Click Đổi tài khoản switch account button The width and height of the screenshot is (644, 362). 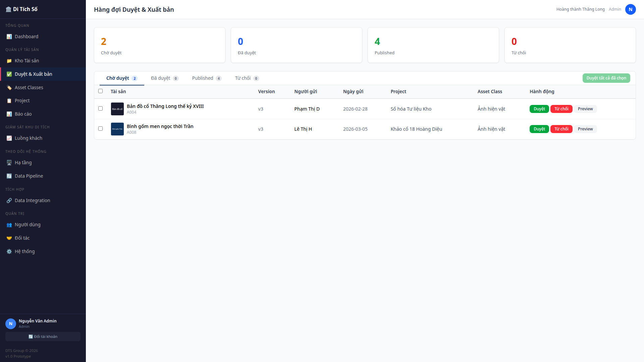(x=43, y=337)
